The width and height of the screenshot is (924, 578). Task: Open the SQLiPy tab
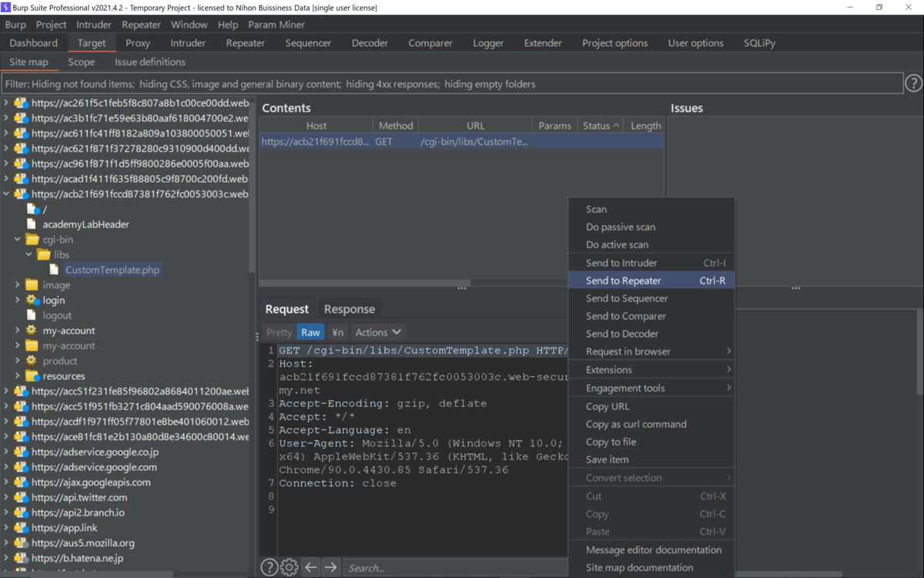(759, 43)
